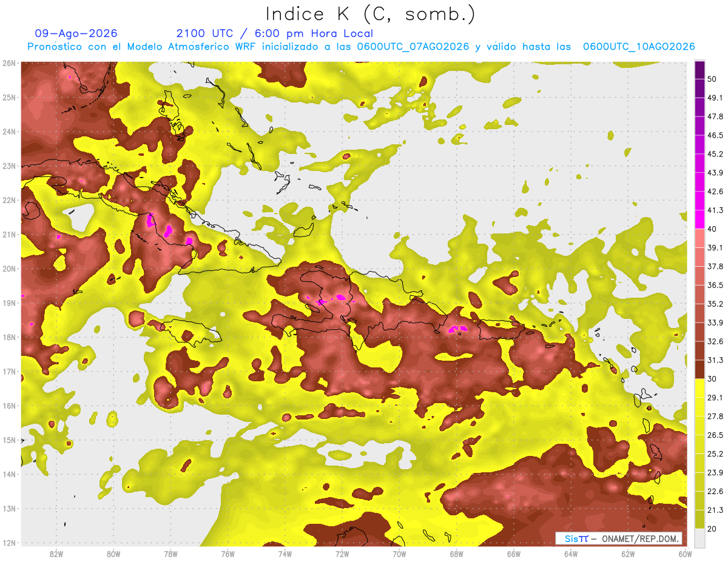Click the bright yellow colorbar segment between 29.1 and 30

coord(699,388)
